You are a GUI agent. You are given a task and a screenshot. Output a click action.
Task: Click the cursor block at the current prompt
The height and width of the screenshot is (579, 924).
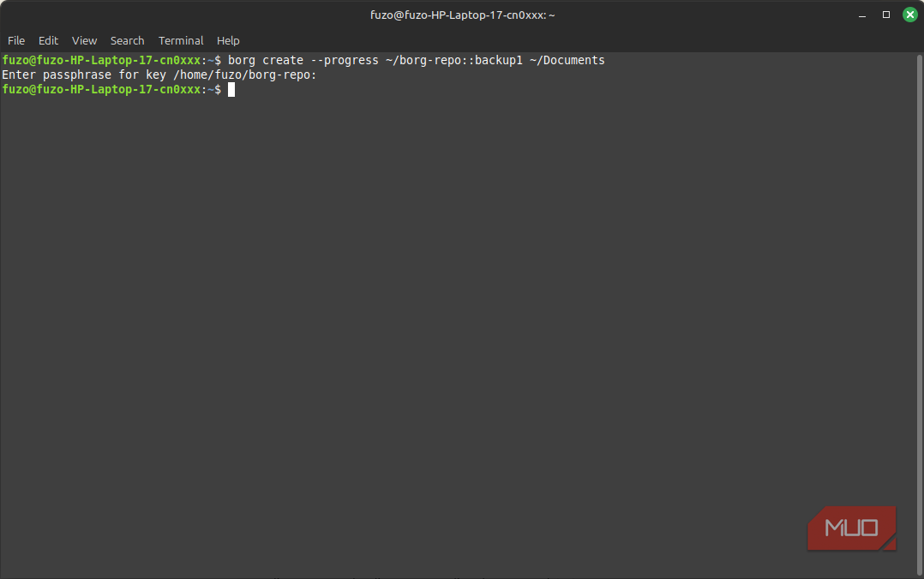pos(231,90)
